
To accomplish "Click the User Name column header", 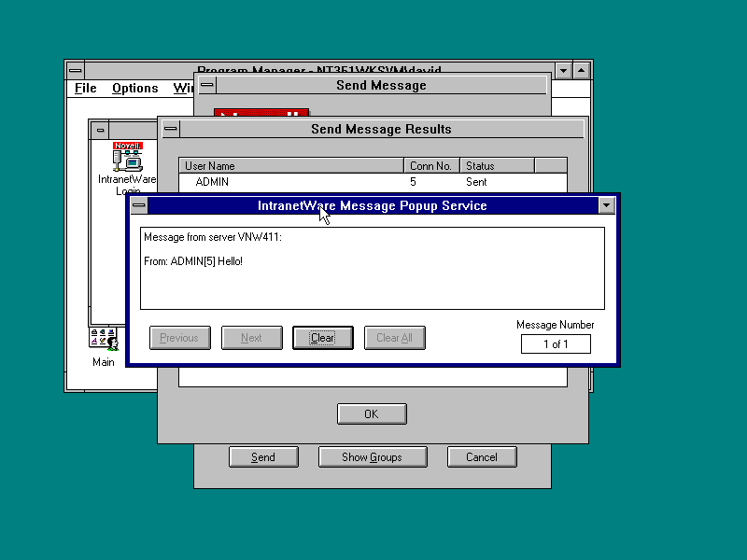I will coord(291,166).
